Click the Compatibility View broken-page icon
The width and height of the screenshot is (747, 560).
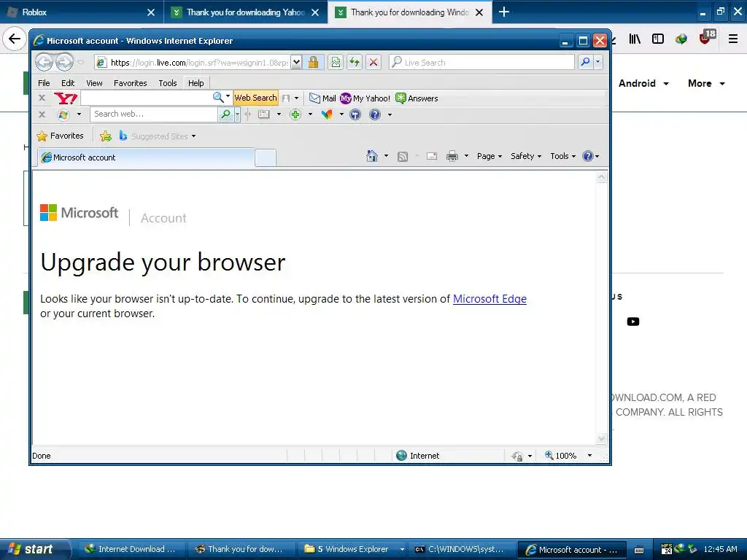336,63
